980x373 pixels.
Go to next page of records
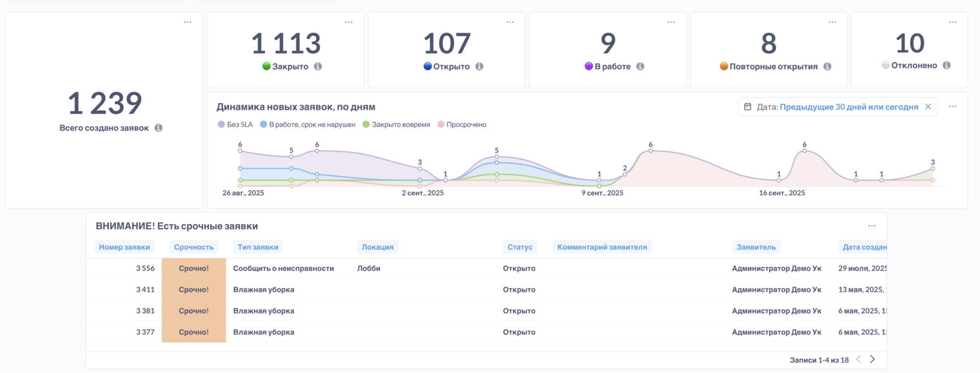873,360
